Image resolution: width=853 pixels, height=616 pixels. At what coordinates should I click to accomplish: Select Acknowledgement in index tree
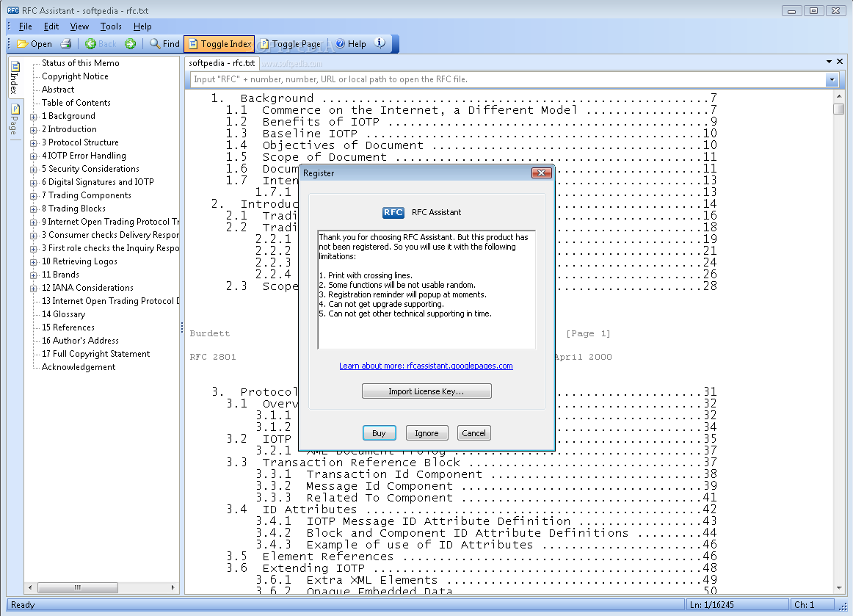[x=79, y=367]
